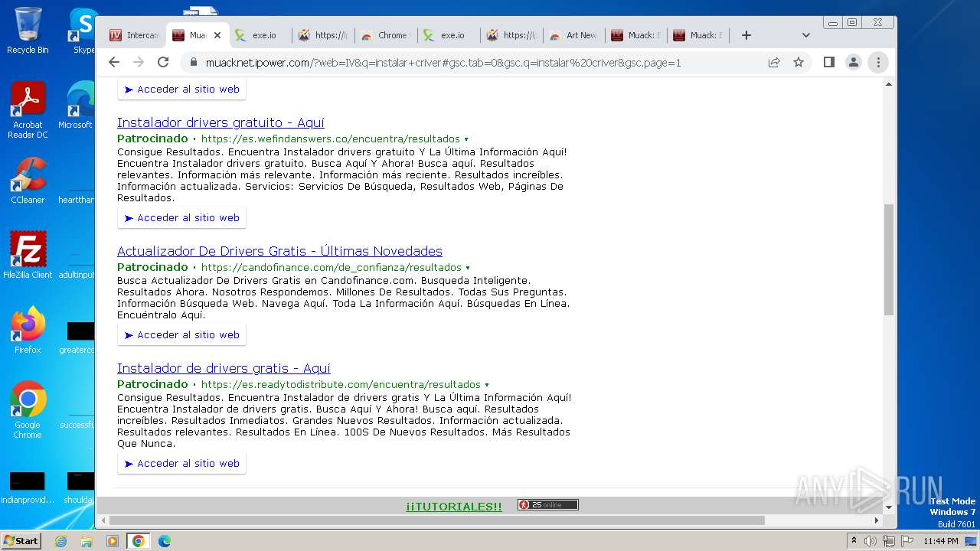Image resolution: width=980 pixels, height=551 pixels.
Task: Open 'Instalador drivers gratuito - Aquí' result
Action: point(220,122)
